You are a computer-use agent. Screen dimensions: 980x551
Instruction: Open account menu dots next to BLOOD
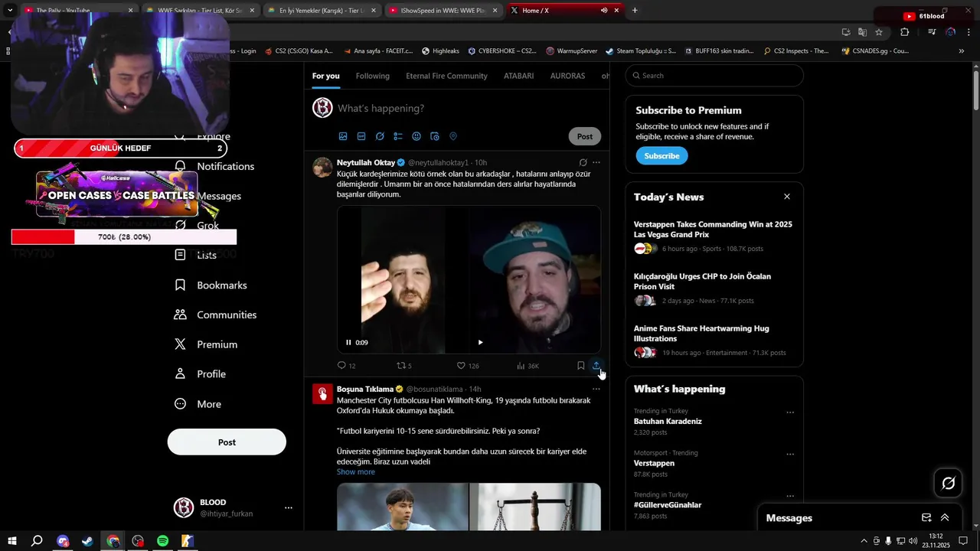289,507
